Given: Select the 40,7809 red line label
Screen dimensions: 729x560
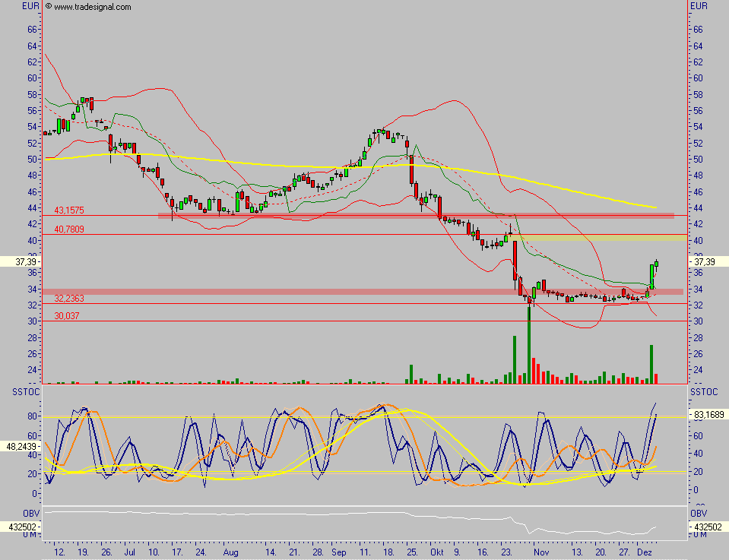Looking at the screenshot, I should pos(68,229).
